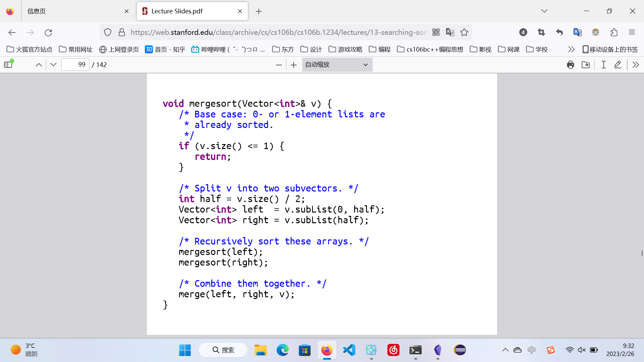The width and height of the screenshot is (644, 362).
Task: Open the tracking protection shield
Action: click(x=107, y=33)
